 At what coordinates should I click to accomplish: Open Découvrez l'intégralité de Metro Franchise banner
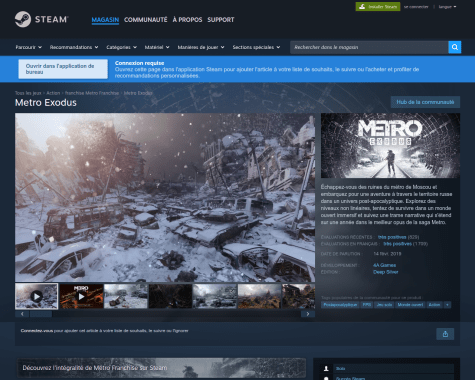point(161,368)
